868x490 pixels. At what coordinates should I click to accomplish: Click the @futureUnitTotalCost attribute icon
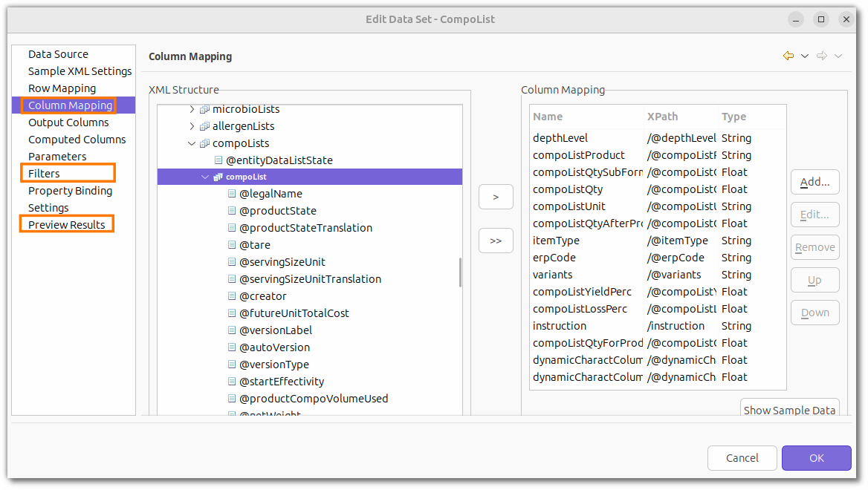pyautogui.click(x=232, y=313)
